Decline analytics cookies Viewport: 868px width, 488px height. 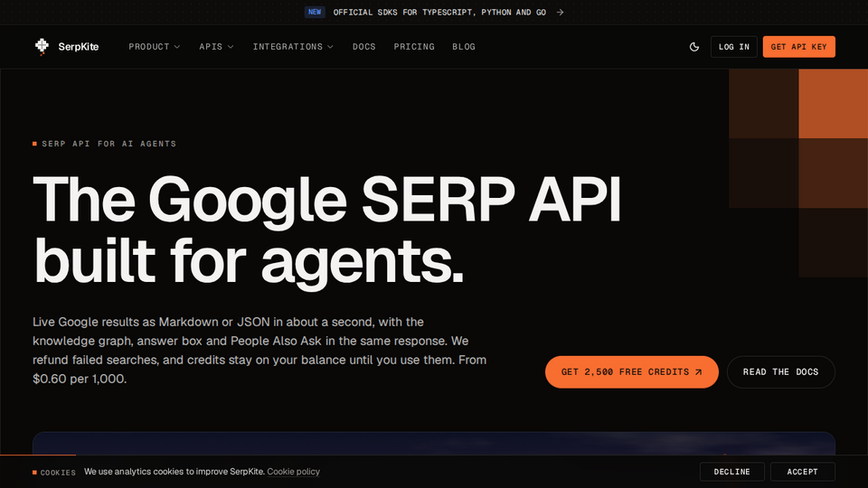coord(731,472)
